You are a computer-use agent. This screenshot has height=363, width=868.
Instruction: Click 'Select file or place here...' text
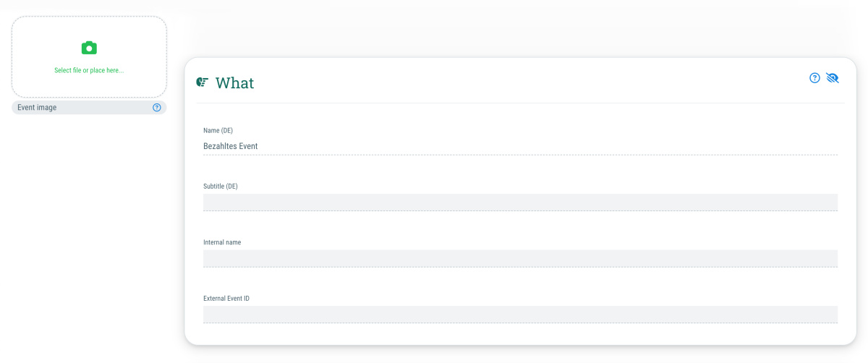pyautogui.click(x=89, y=70)
